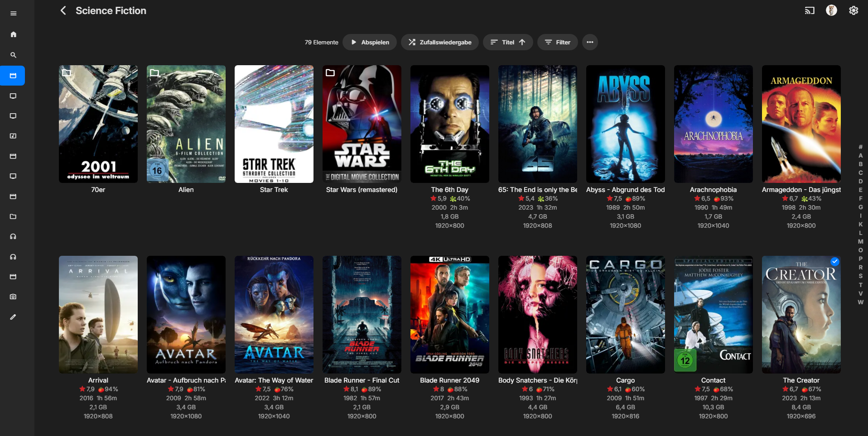The height and width of the screenshot is (436, 868).
Task: Jump to letter K in alphabet picker
Action: point(860,225)
